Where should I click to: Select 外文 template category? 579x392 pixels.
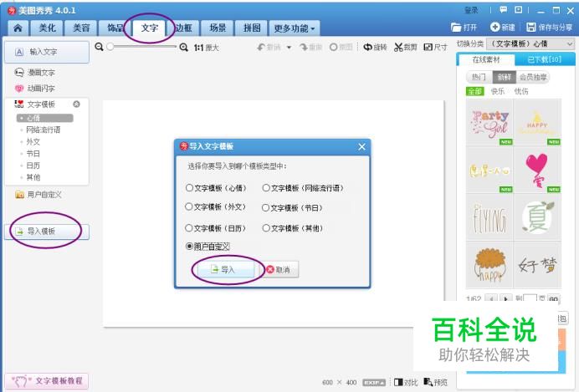pos(33,141)
